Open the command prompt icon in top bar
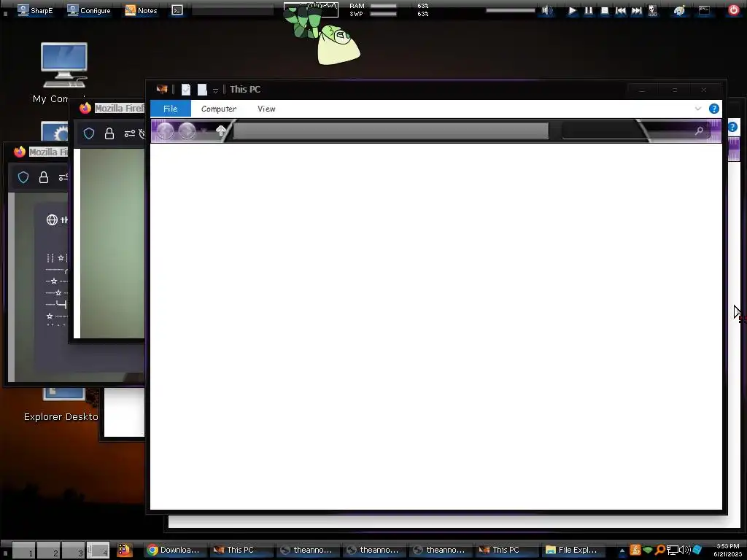747x560 pixels. coord(177,10)
